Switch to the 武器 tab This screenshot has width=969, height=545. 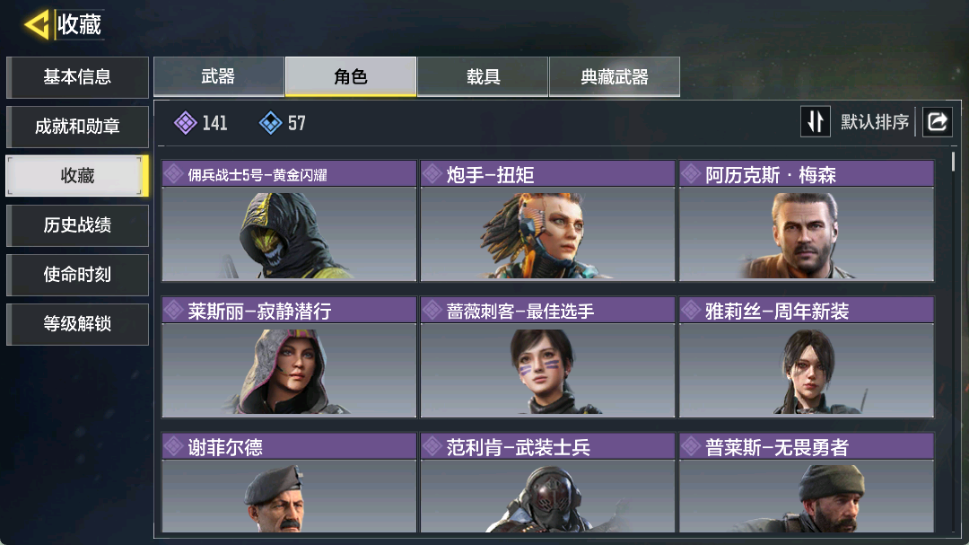218,77
